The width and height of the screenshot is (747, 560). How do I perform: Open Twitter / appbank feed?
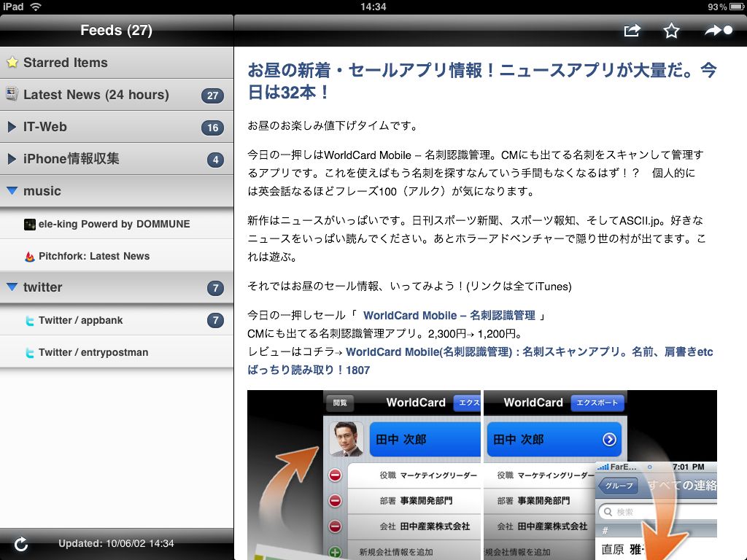(x=117, y=320)
